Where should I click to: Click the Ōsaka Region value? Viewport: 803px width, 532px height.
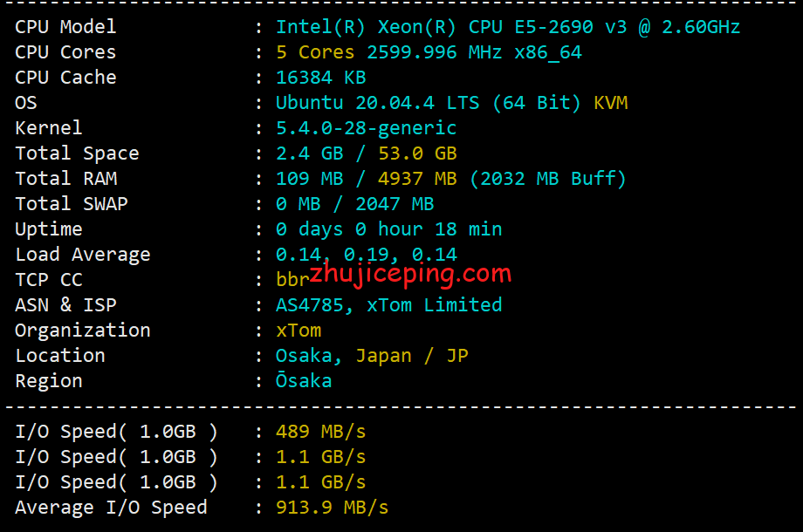click(x=303, y=381)
